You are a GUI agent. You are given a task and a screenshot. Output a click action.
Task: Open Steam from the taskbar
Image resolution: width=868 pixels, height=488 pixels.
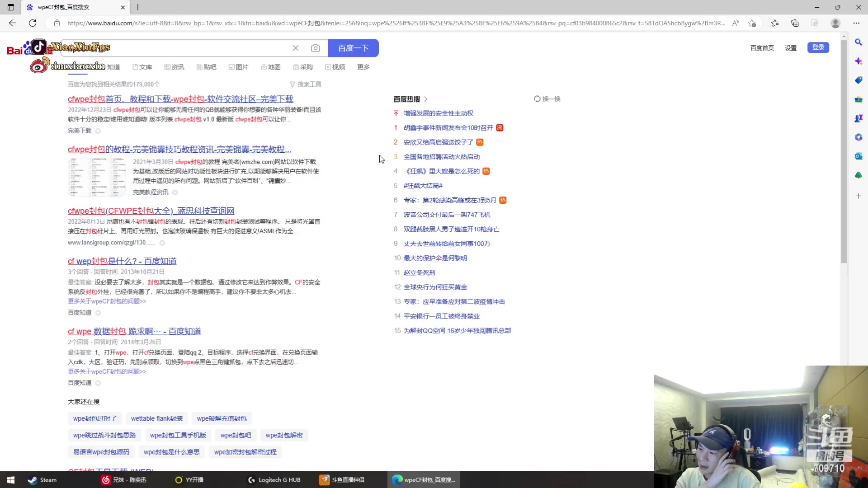(x=42, y=480)
